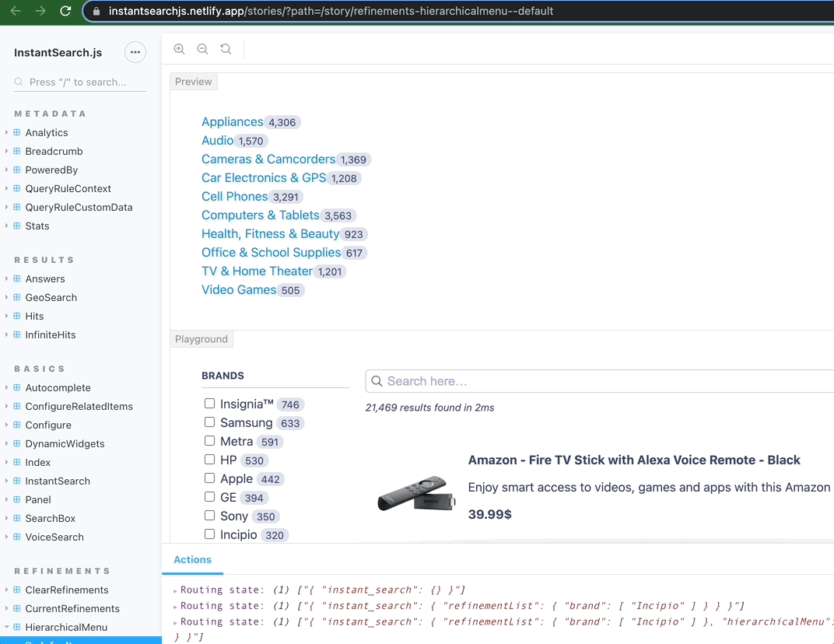Expand the DynamicWidgets tree item
This screenshot has width=834, height=644.
[x=6, y=443]
